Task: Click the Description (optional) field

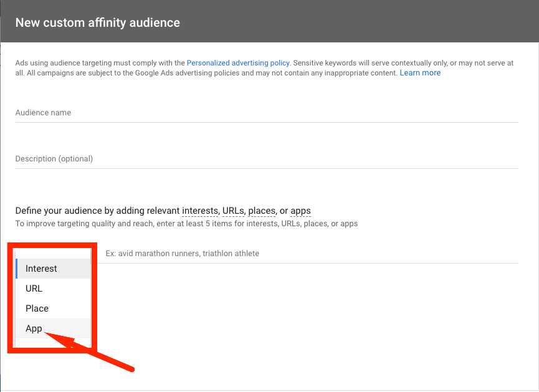Action: coord(267,159)
